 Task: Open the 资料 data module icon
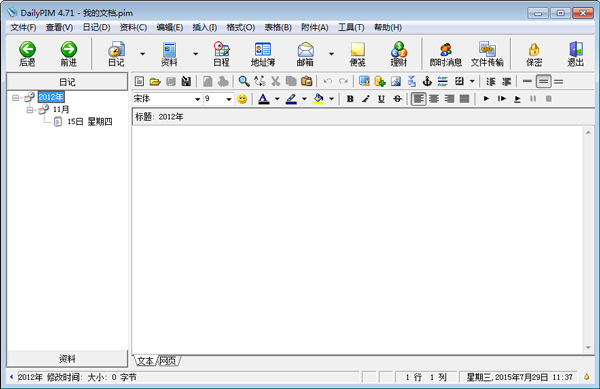169,54
